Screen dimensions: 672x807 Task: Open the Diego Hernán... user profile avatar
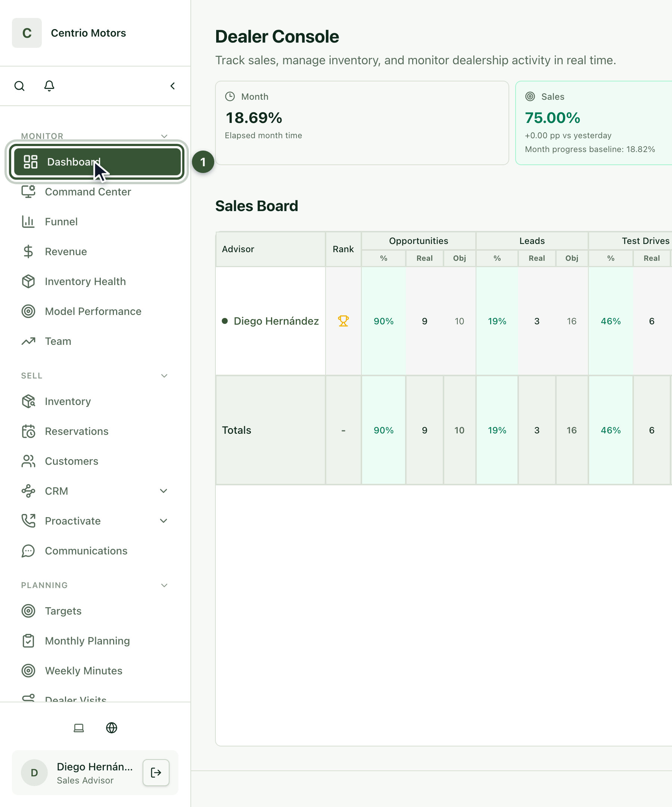tap(34, 772)
